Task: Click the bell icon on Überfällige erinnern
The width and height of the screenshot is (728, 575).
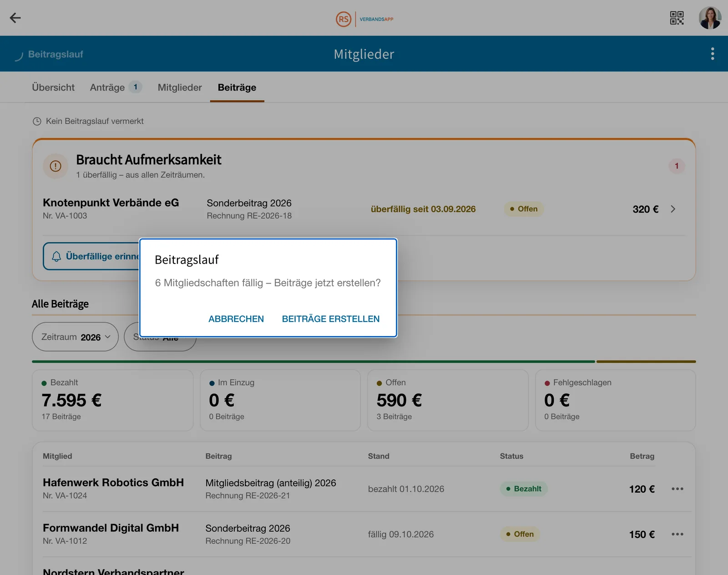Action: coord(56,257)
